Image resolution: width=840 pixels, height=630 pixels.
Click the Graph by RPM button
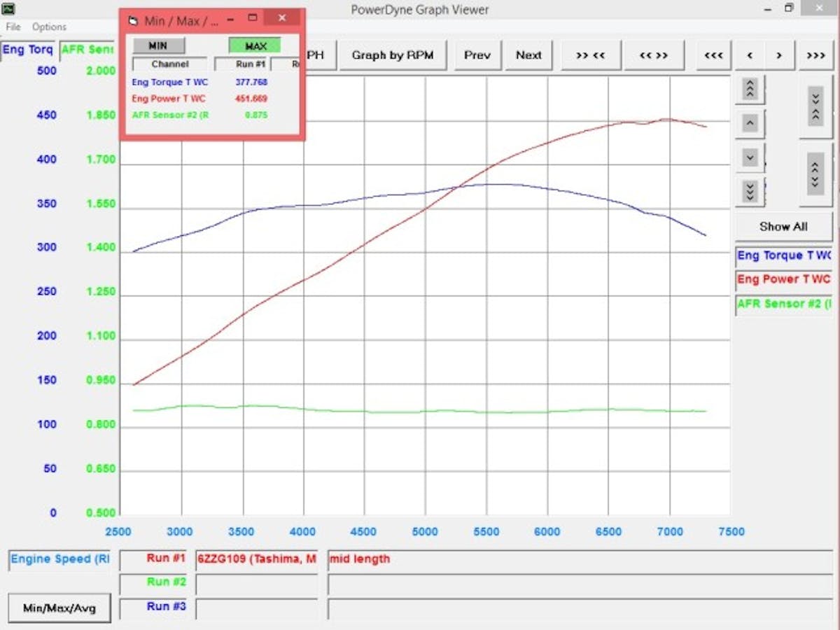(x=393, y=55)
